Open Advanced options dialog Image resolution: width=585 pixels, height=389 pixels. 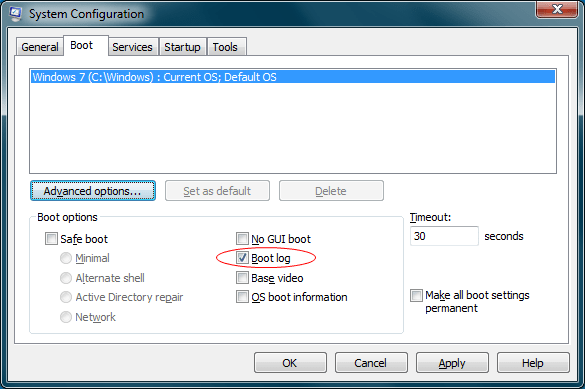tap(93, 191)
